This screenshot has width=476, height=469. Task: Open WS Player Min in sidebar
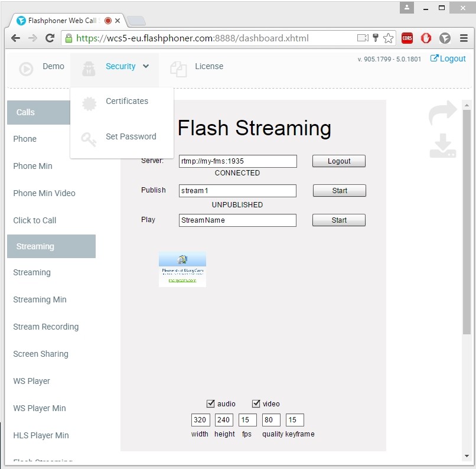(x=40, y=408)
